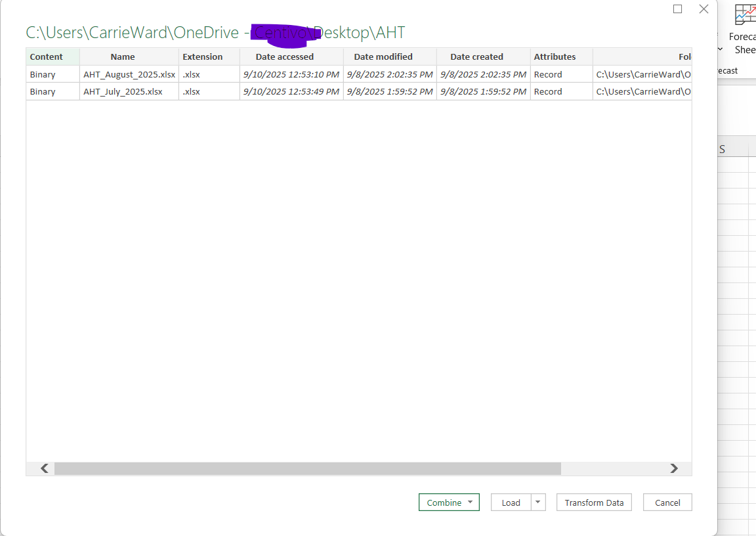Screen dimensions: 756x536
Task: Click .xlsx extension in the AHT_August_2025 row
Action: 209,74
